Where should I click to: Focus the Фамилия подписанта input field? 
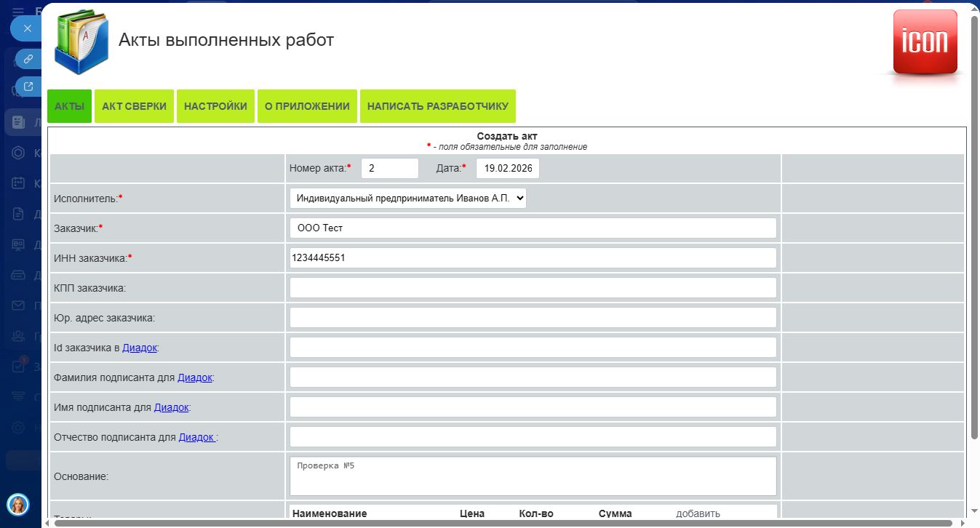[533, 377]
